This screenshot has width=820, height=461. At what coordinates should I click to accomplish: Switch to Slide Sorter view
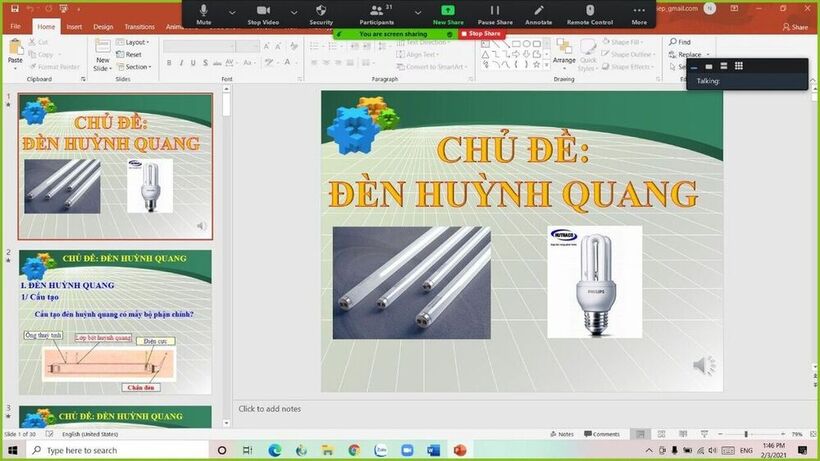point(662,434)
